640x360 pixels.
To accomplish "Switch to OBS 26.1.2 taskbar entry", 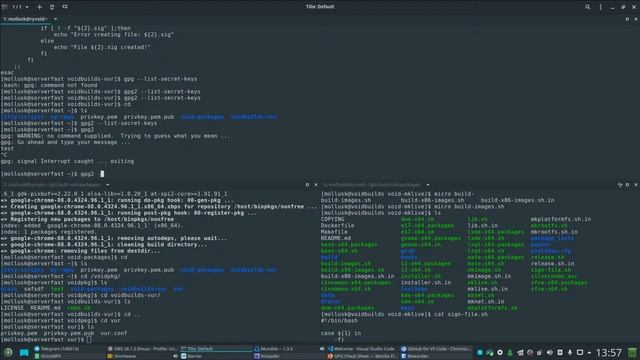I will [x=142, y=349].
